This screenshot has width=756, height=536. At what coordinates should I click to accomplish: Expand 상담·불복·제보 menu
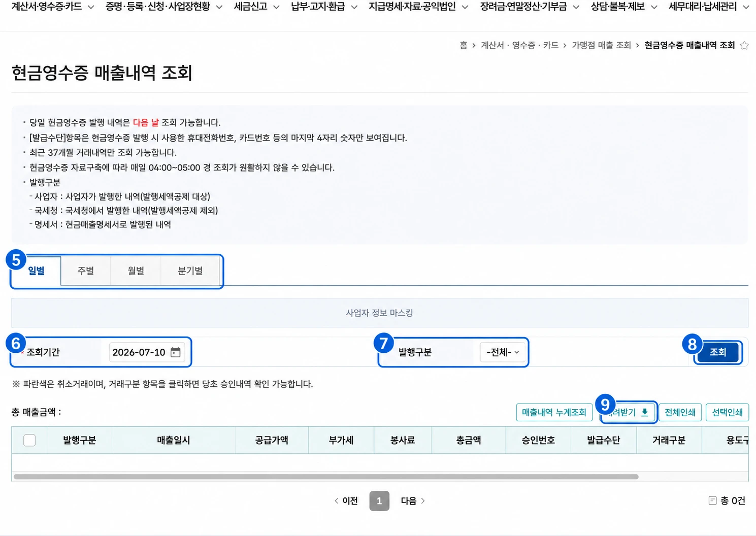pyautogui.click(x=624, y=7)
